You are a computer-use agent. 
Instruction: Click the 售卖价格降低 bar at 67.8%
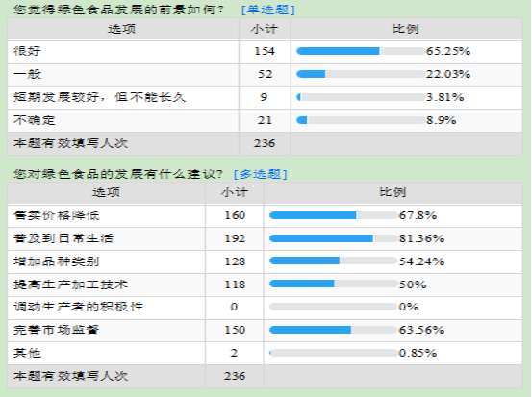tap(334, 215)
